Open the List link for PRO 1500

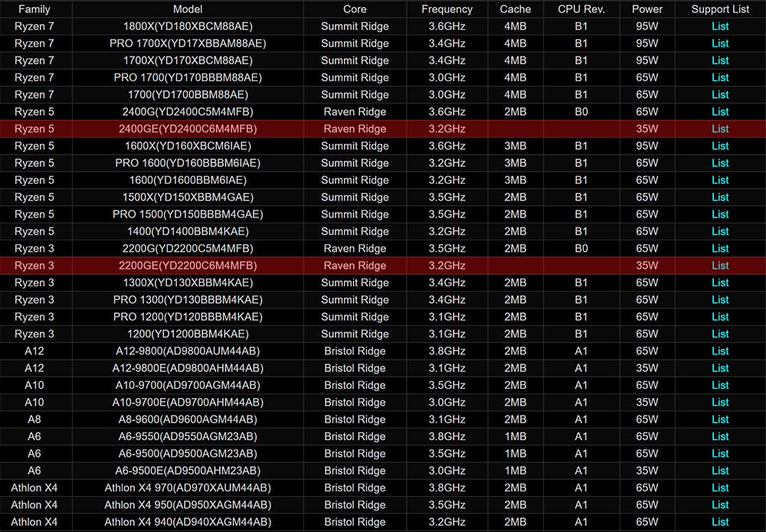click(x=720, y=214)
